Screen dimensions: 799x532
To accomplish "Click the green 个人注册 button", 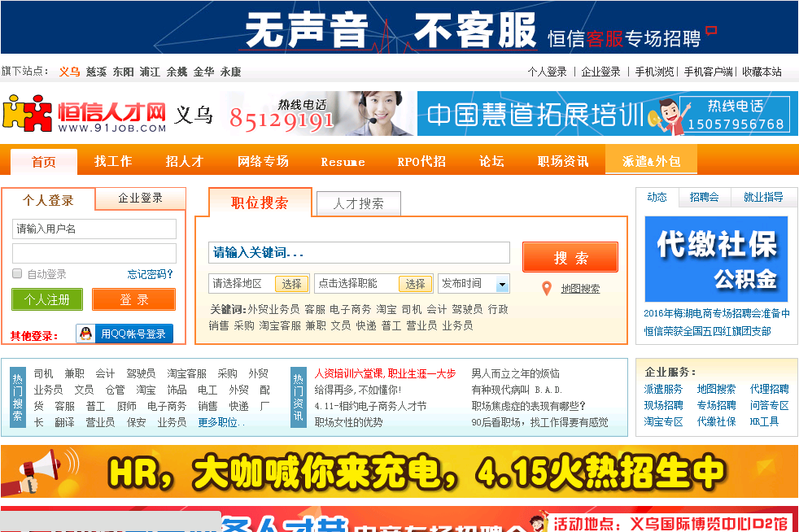I will tap(47, 299).
